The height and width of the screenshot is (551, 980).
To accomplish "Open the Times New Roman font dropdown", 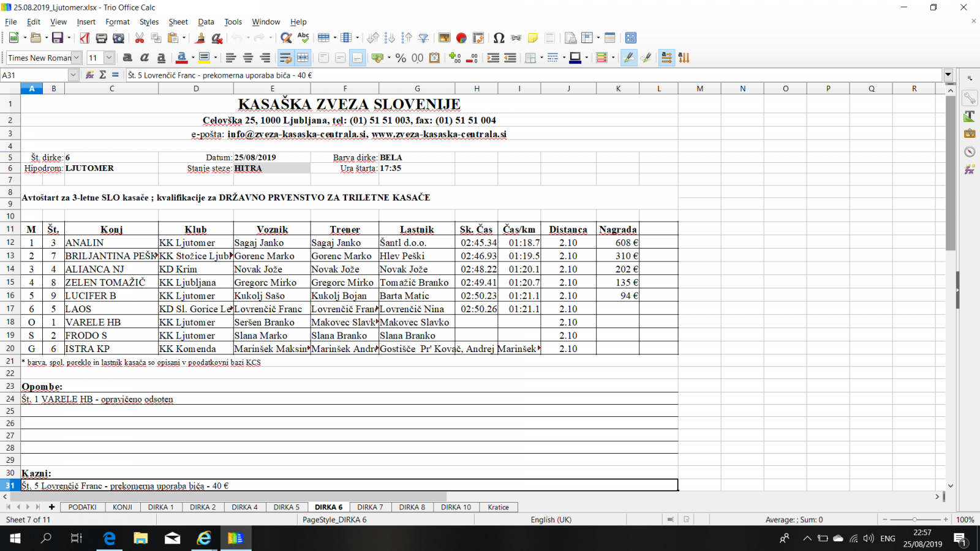I will coord(77,58).
